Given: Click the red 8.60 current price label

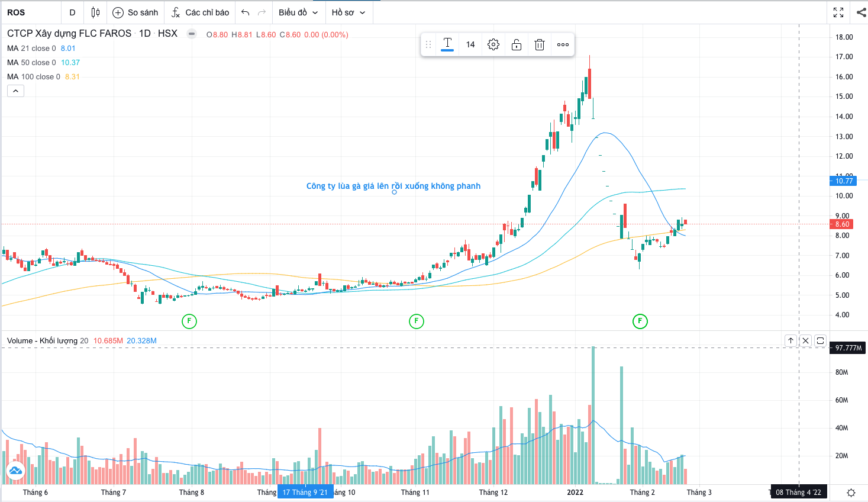Looking at the screenshot, I should [x=841, y=224].
